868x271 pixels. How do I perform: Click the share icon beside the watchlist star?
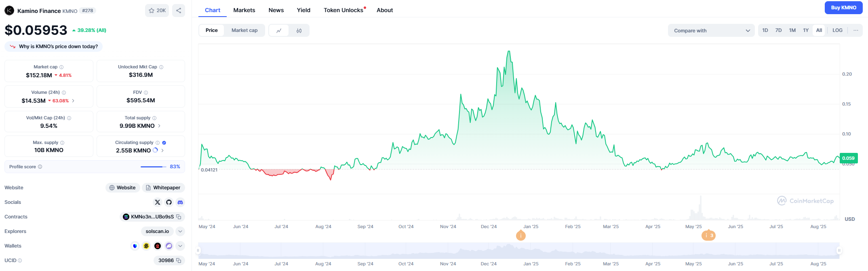(179, 11)
